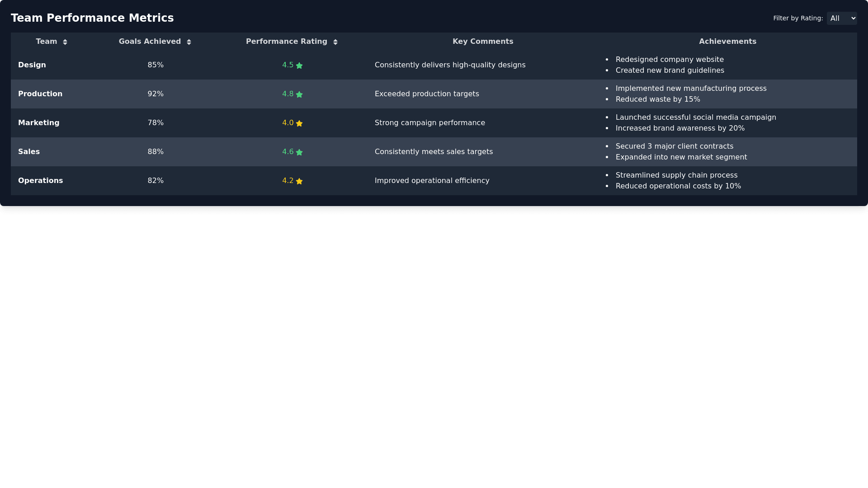Image resolution: width=868 pixels, height=488 pixels.
Task: Click 'Exceeded production targets' comment
Action: click(x=426, y=94)
